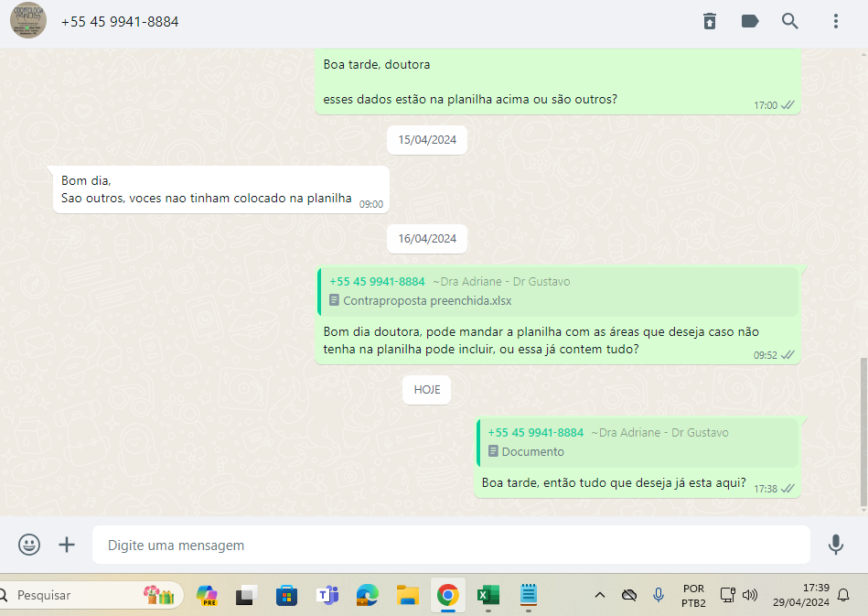868x616 pixels.
Task: Open clock showing 17:39 29/04/2024
Action: [x=801, y=595]
